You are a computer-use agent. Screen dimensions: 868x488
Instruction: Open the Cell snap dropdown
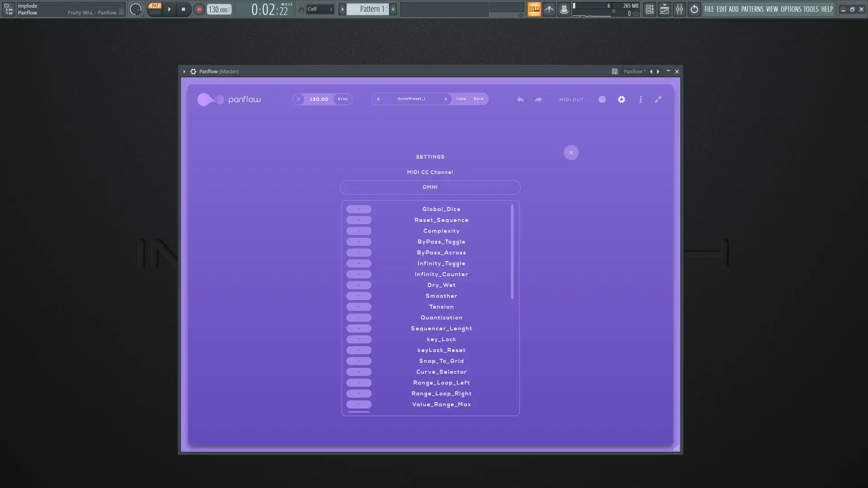click(320, 9)
